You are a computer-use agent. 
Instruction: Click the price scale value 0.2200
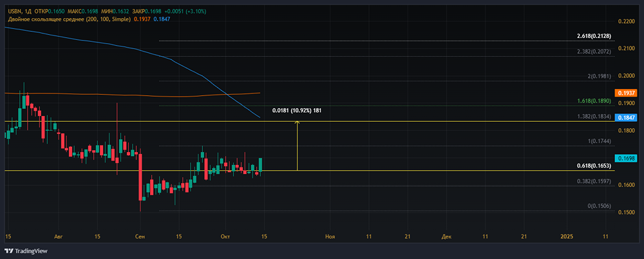[625, 21]
